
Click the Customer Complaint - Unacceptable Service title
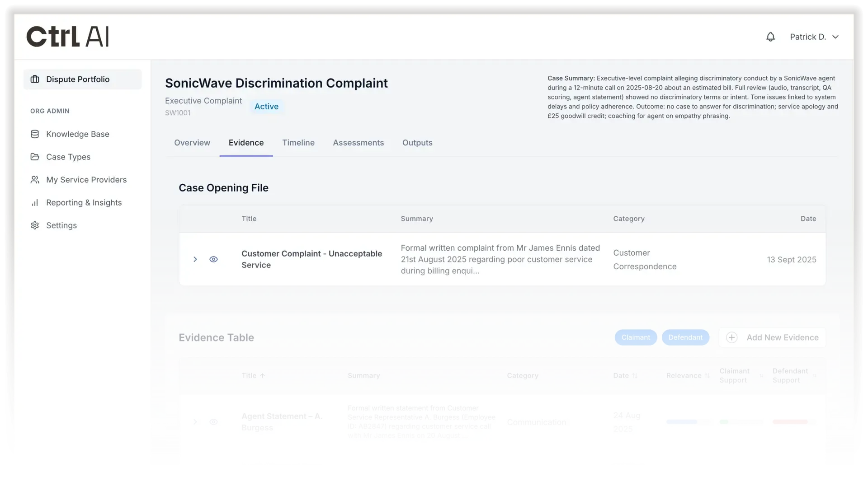(311, 259)
